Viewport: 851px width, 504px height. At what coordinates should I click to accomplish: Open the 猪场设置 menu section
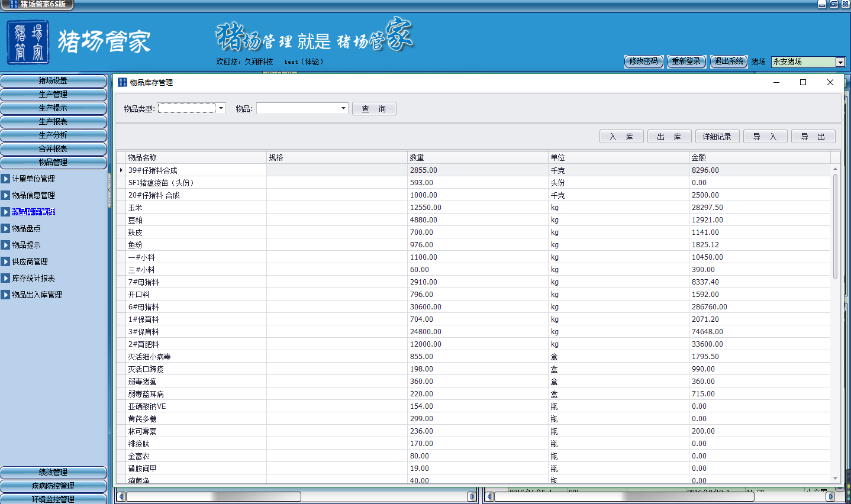(x=53, y=80)
